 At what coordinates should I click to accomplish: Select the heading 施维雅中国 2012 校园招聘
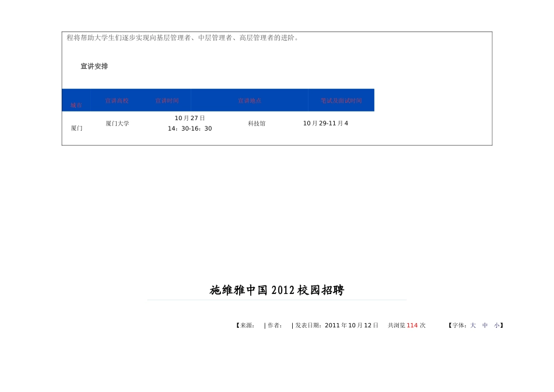click(x=276, y=290)
